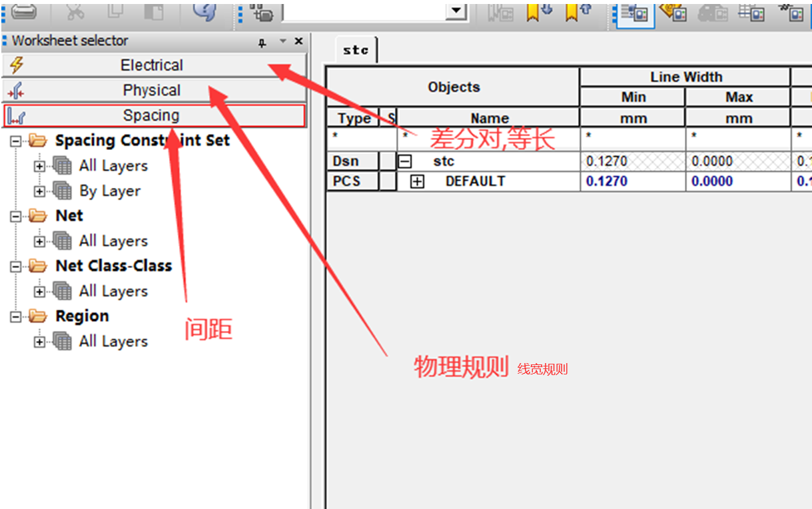Viewport: 812px width, 509px height.
Task: Click the bookmark with down arrow icon
Action: tap(538, 12)
